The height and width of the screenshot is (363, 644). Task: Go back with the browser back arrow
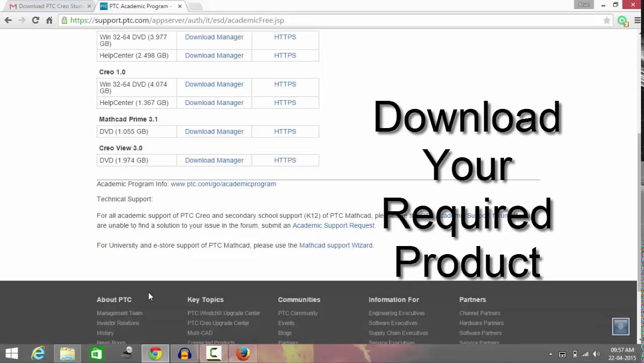point(8,20)
